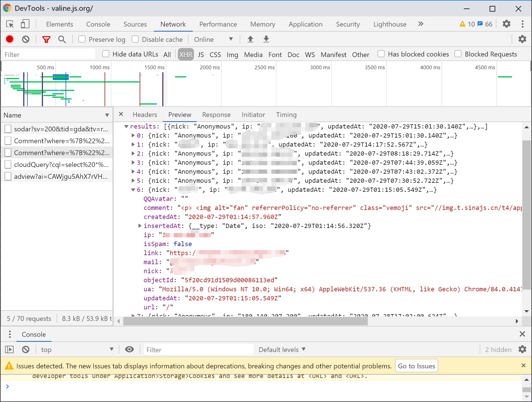This screenshot has width=532, height=402.
Task: Expand result item 3 in preview
Action: coord(133,163)
